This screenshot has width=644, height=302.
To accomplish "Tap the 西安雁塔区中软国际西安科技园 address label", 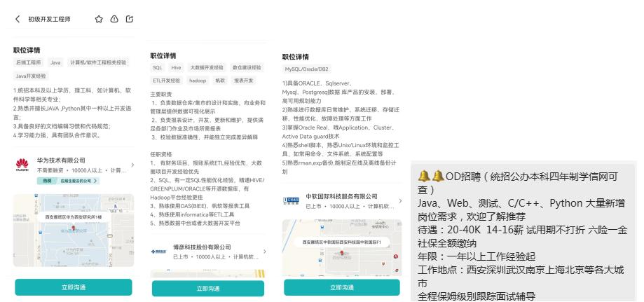I will point(342,242).
